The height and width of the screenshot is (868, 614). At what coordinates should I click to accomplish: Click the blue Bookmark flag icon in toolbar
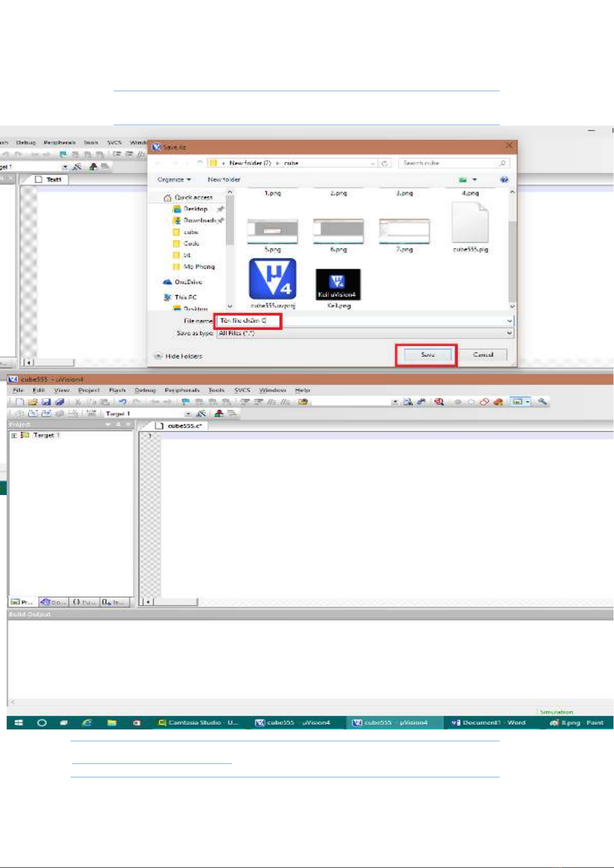point(186,402)
